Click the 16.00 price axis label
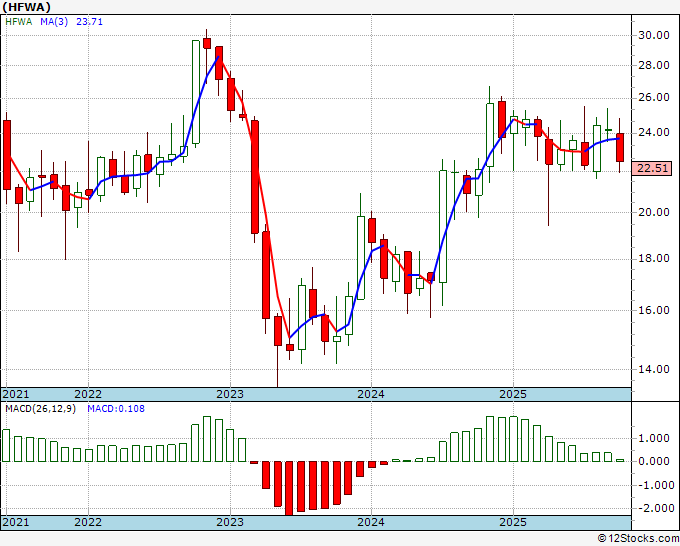The image size is (680, 546). (x=654, y=310)
